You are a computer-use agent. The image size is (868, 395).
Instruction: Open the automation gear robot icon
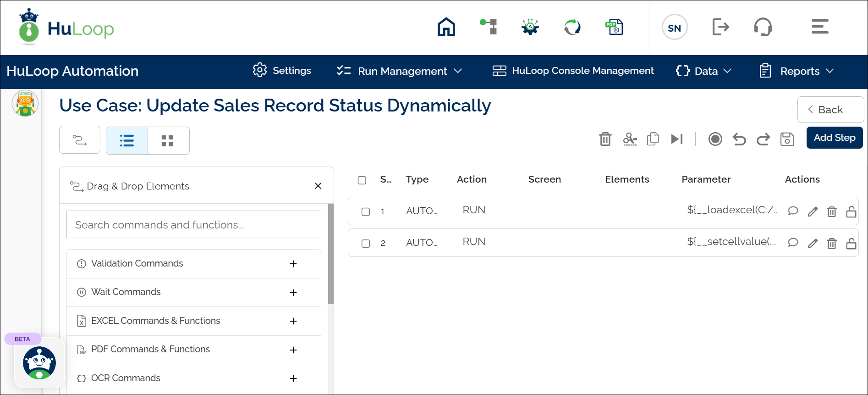click(530, 27)
